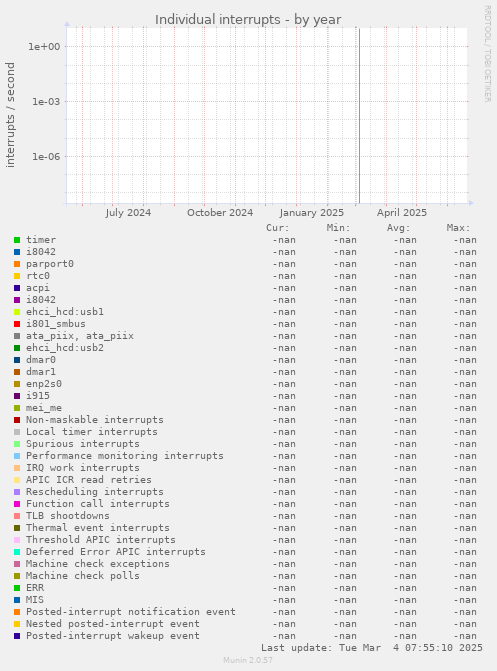Click the RRDTOOL / TOBI OETIKER watermark
This screenshot has height=671, width=497.
click(488, 53)
